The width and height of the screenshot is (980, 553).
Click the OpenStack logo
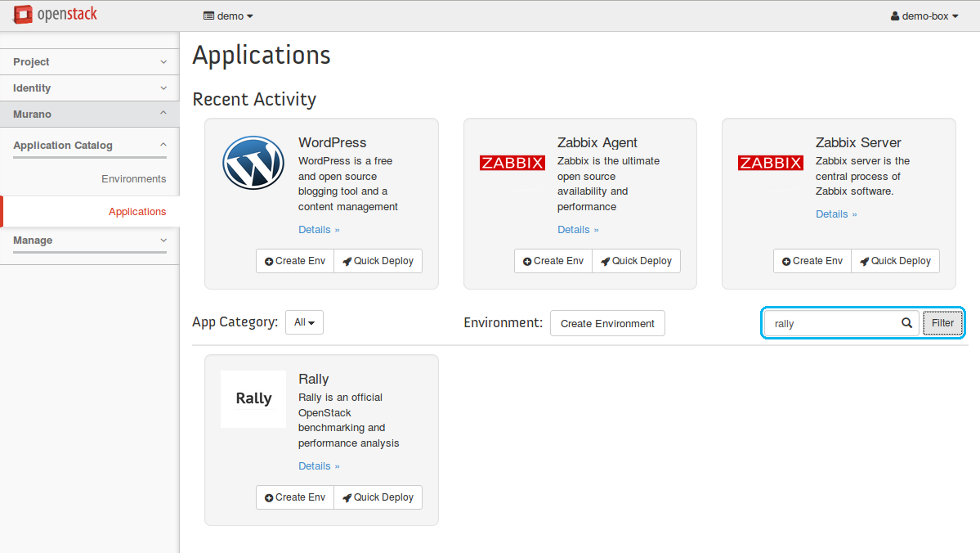point(55,15)
